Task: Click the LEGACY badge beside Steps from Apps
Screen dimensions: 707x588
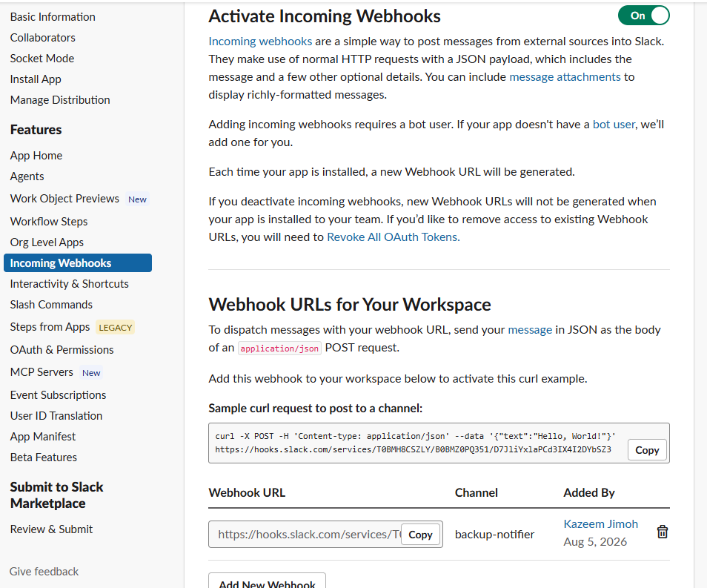Action: [116, 327]
